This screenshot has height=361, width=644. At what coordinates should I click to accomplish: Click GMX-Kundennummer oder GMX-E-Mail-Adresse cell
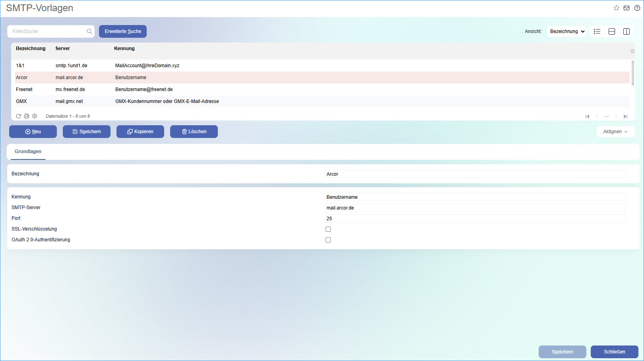coord(167,101)
